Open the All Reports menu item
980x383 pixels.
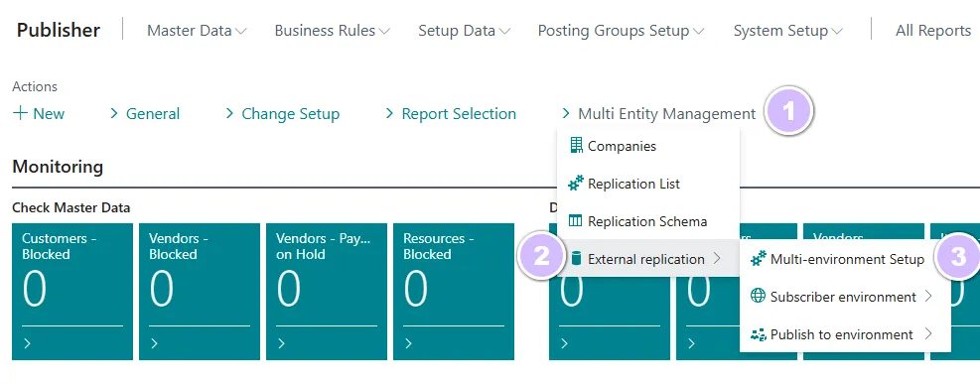coord(933,30)
